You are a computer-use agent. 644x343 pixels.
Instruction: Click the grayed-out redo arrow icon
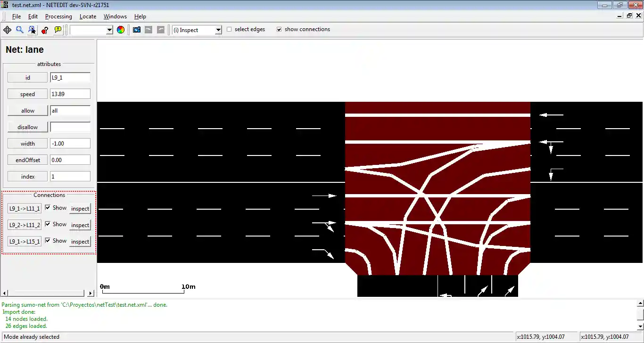click(x=161, y=30)
